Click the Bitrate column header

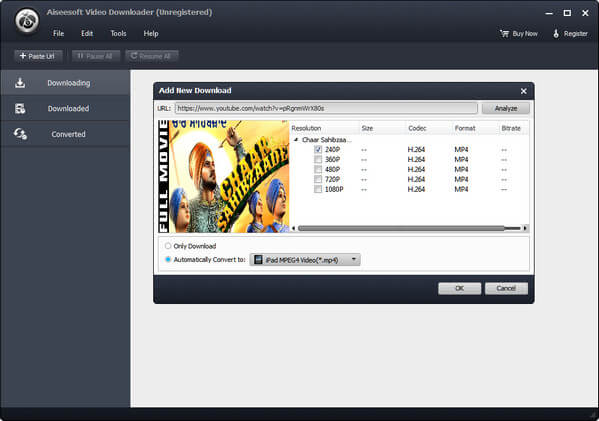tap(514, 128)
